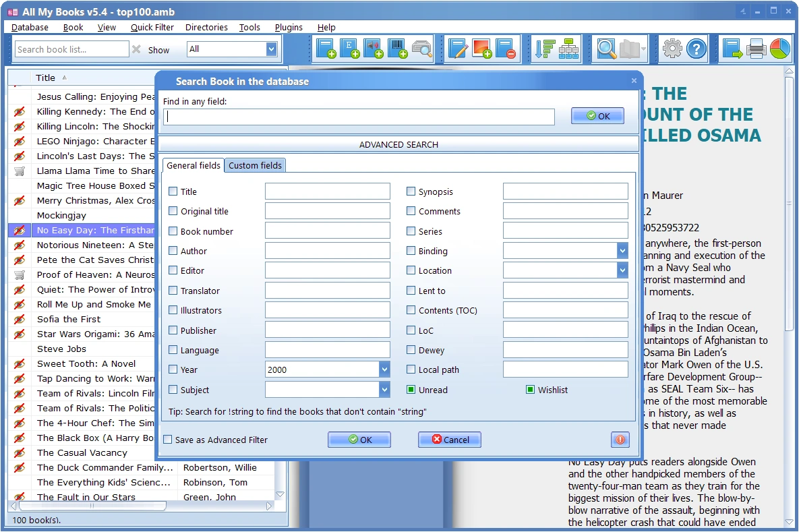
Task: Click the Edit book pencil icon
Action: tap(458, 49)
